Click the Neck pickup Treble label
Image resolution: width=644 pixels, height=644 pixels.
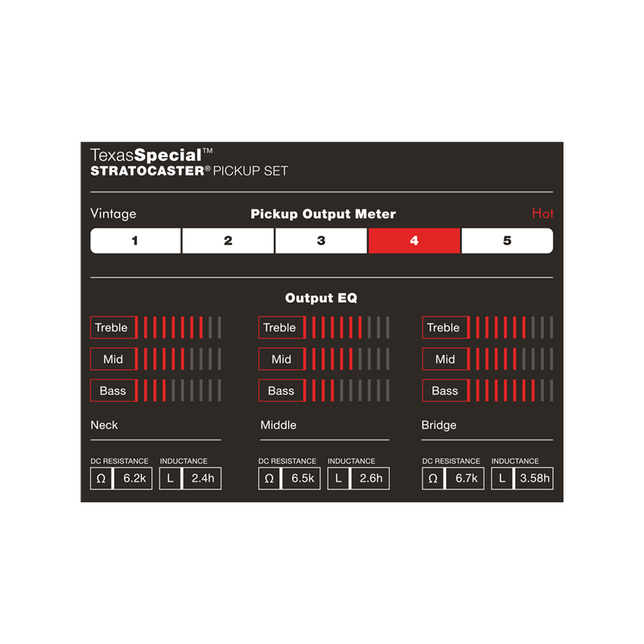click(x=112, y=328)
